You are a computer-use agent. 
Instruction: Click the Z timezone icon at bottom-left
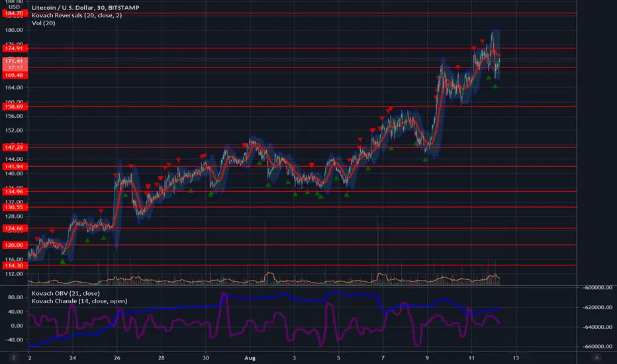click(14, 357)
